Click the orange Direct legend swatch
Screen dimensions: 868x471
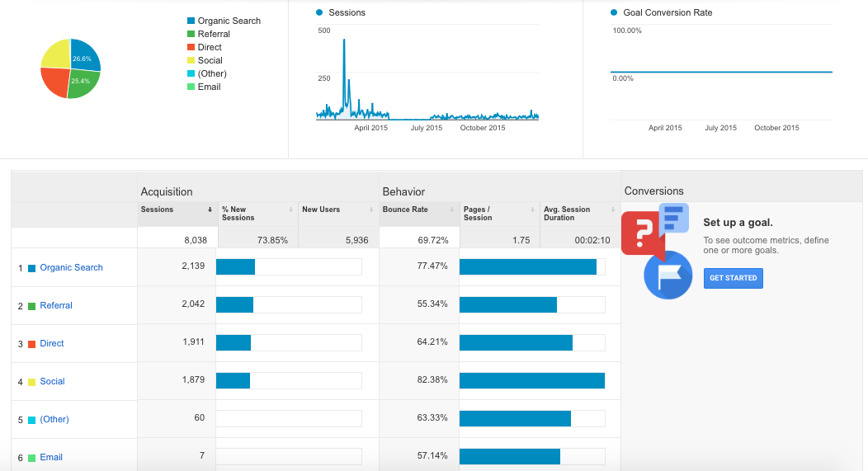tap(191, 48)
